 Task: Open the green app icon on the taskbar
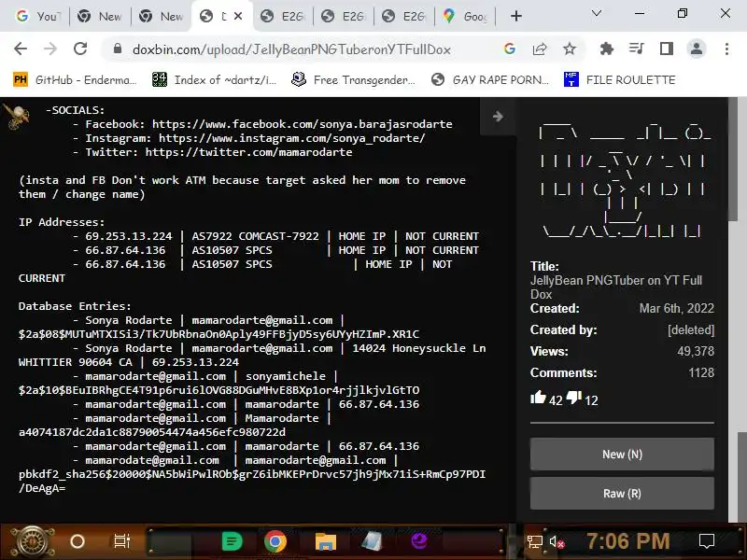pyautogui.click(x=232, y=541)
